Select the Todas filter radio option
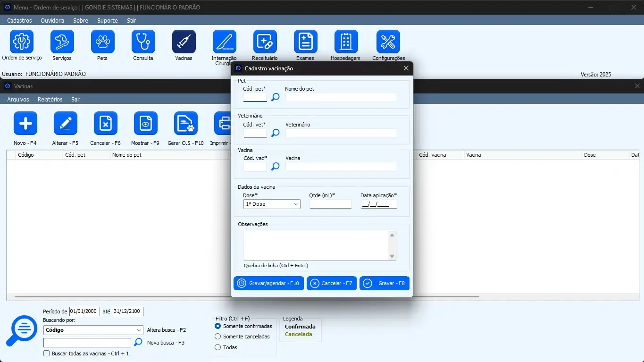The image size is (644, 362). (x=218, y=347)
